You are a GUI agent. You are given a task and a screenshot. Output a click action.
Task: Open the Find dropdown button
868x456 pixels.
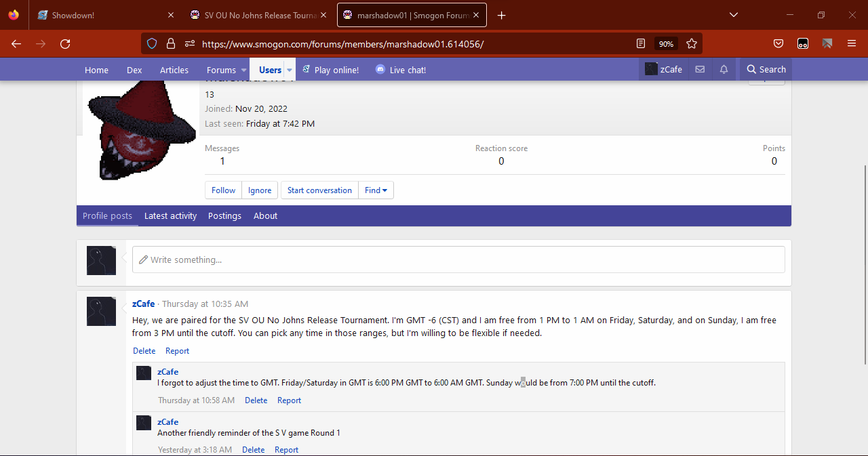click(376, 190)
